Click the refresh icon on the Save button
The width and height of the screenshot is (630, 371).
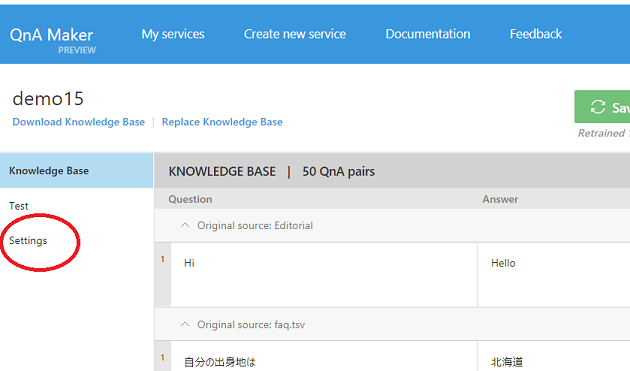click(x=598, y=107)
